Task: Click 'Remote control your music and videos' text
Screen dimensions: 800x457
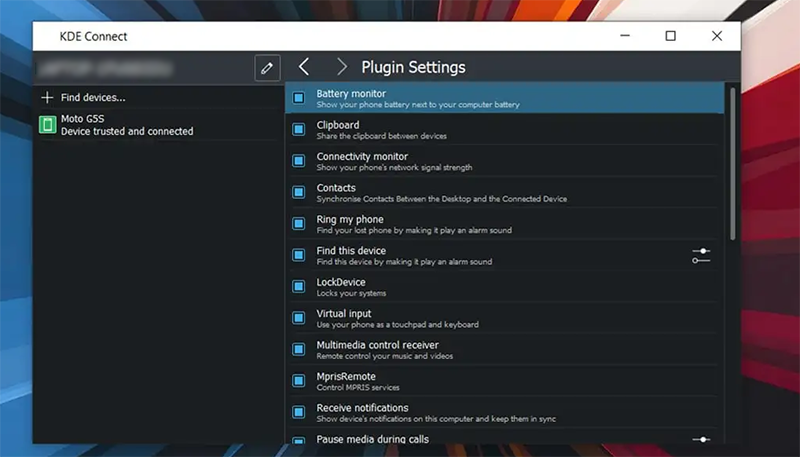Action: (385, 356)
